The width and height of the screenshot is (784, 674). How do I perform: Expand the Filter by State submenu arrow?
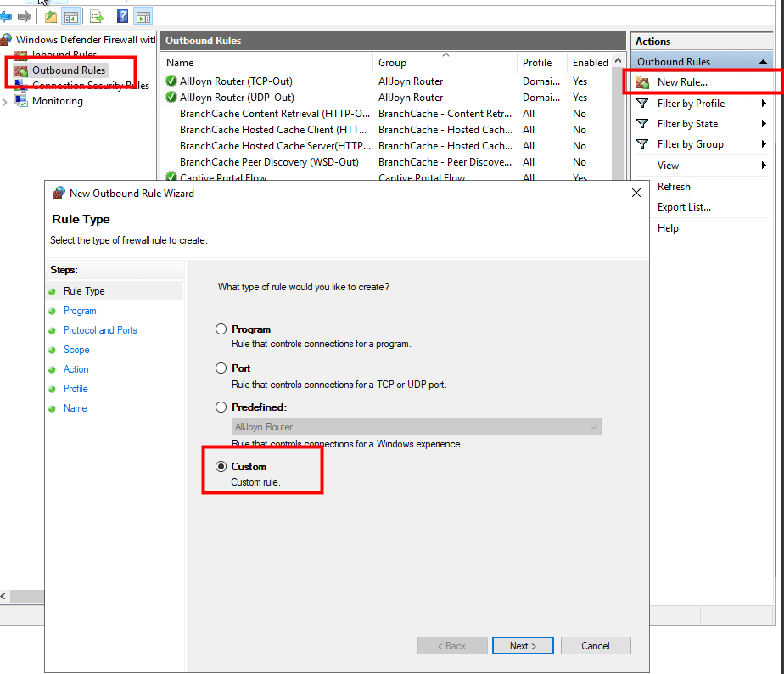[x=764, y=124]
